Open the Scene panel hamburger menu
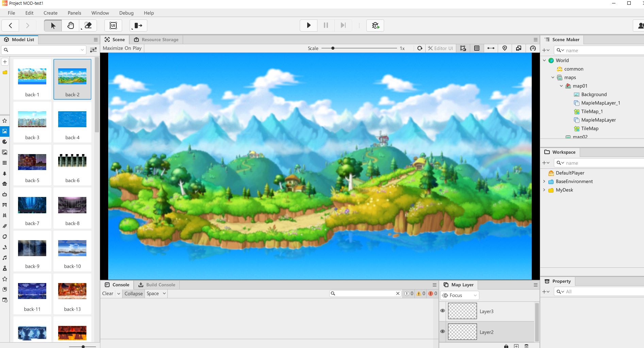The image size is (644, 348). pos(535,39)
